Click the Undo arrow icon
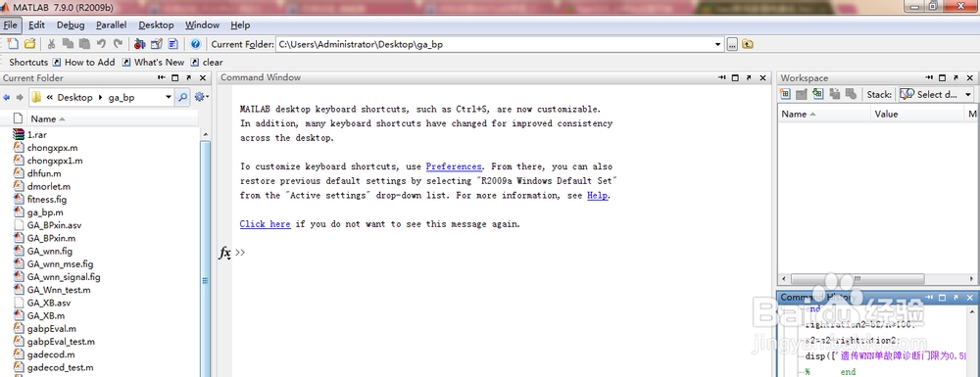Viewport: 980px width, 377px height. coord(101,44)
